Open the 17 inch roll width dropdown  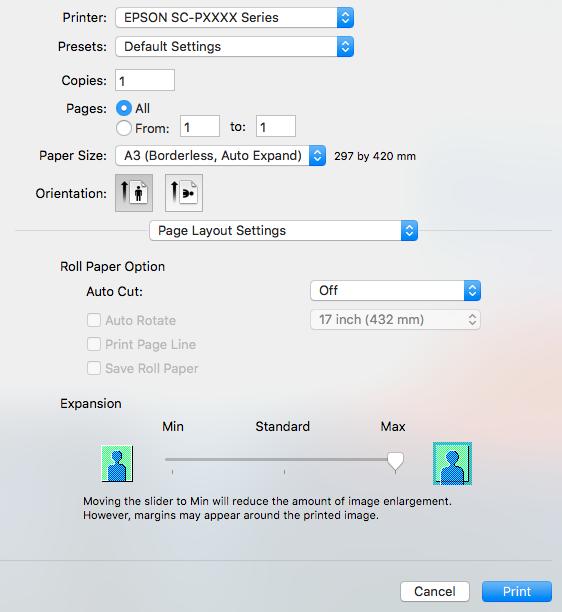pos(395,320)
